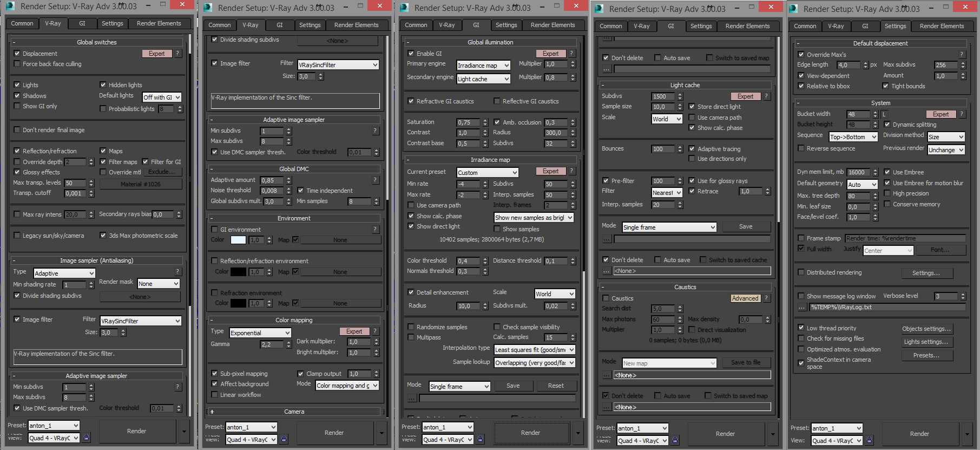Open the Lights settings... button
Image resolution: width=980 pixels, height=450 pixels.
coord(926,342)
